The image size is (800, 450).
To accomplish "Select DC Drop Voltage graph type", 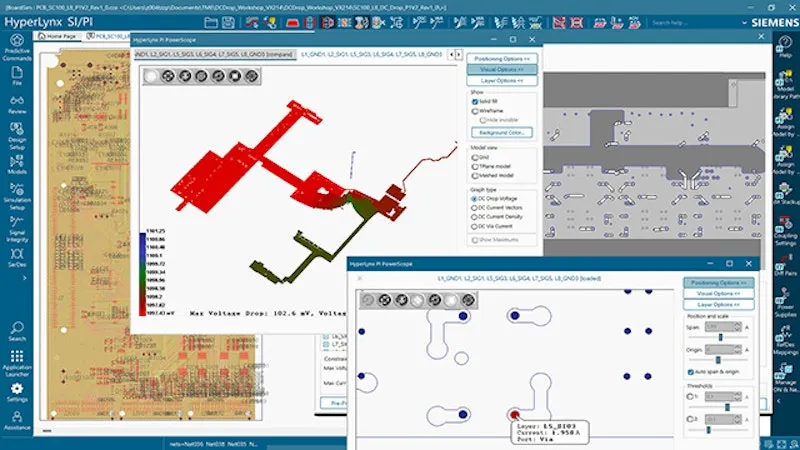I will point(474,198).
